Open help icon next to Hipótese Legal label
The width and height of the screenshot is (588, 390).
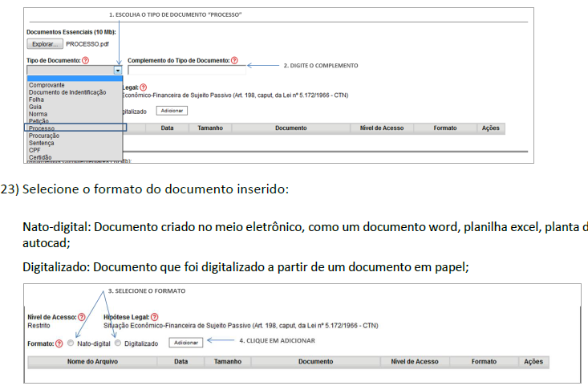pos(154,317)
